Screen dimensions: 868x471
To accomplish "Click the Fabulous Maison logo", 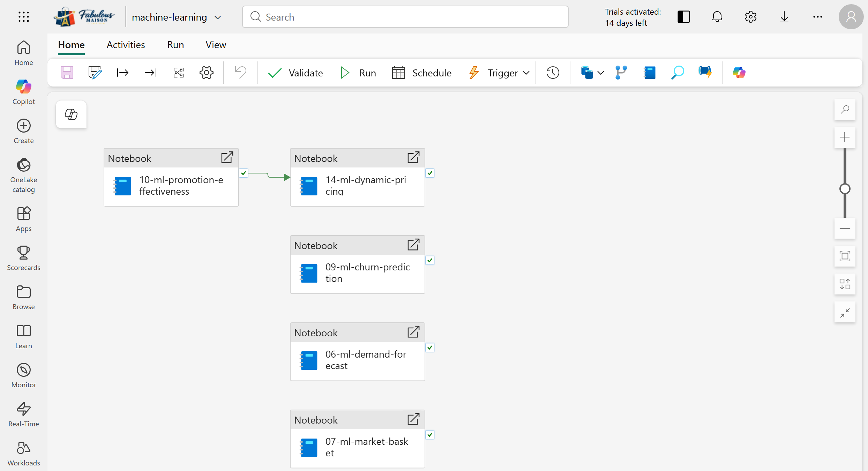I will point(84,16).
